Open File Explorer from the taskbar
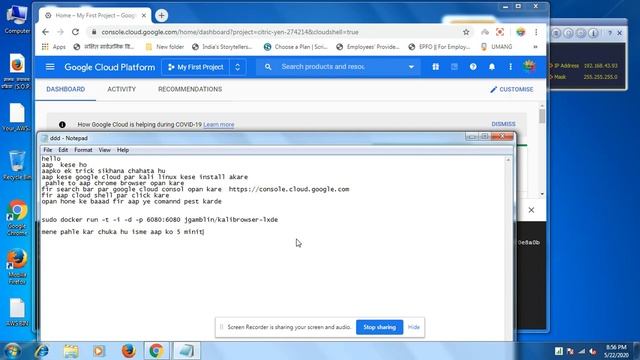This screenshot has height=360, width=640. tap(71, 351)
